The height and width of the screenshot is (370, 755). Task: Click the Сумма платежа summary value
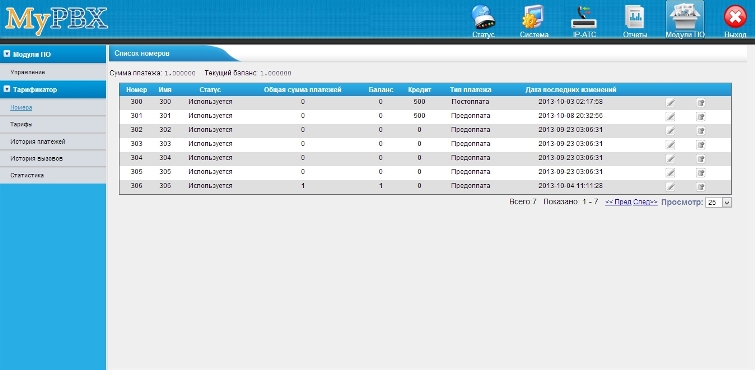180,73
